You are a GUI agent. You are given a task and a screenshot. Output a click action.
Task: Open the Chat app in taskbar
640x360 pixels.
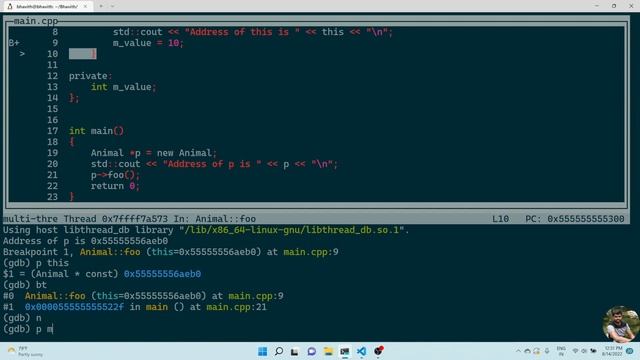tap(311, 351)
